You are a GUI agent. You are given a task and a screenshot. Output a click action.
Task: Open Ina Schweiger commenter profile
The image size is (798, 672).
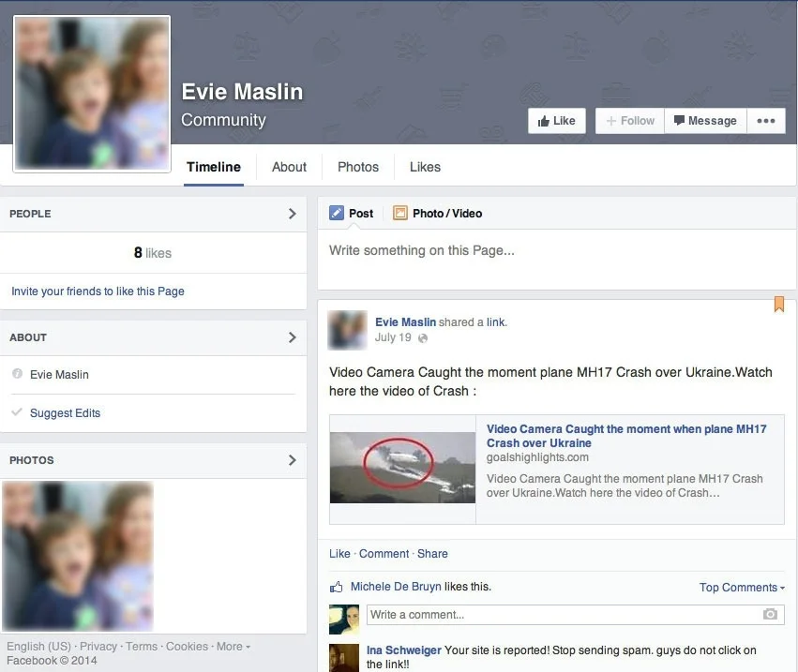[x=404, y=650]
